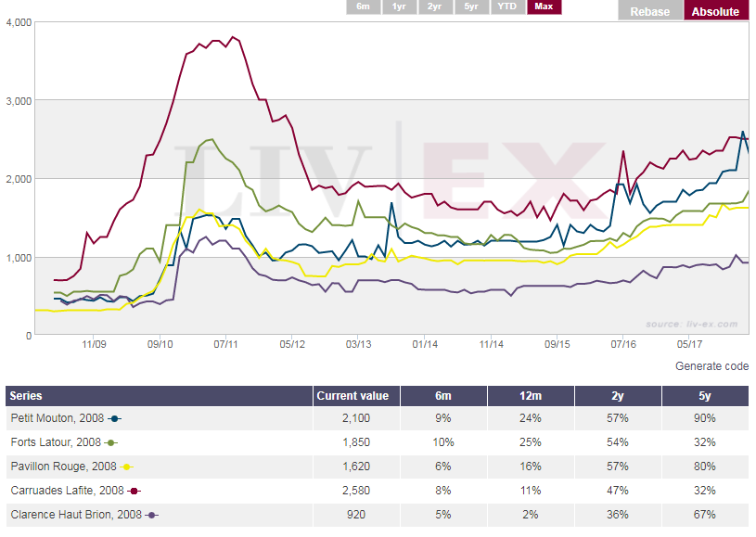Select the 'Pavillon Rouge, 2008' series name
756x537 pixels.
point(64,467)
